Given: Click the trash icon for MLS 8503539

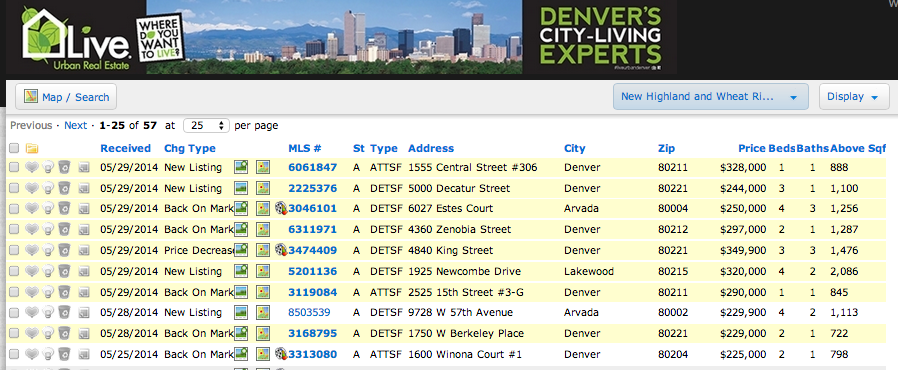Looking at the screenshot, I should pyautogui.click(x=64, y=313).
